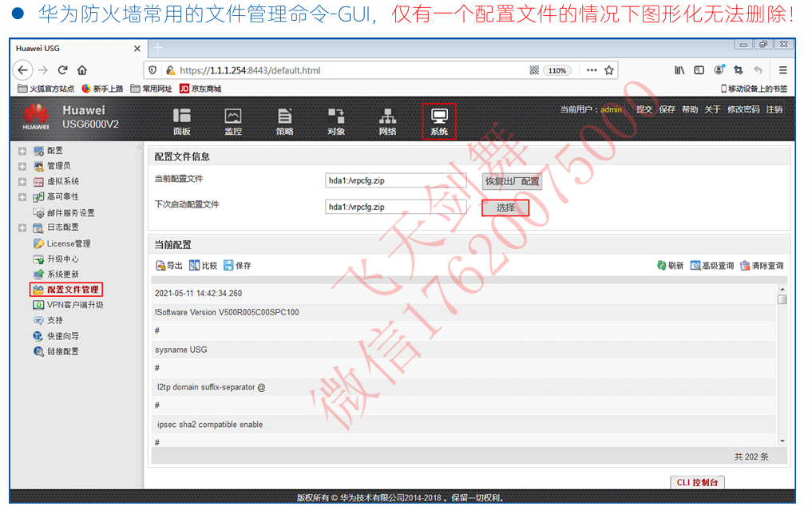Click the 提交 link in header
This screenshot has height=510, width=812.
tap(644, 109)
